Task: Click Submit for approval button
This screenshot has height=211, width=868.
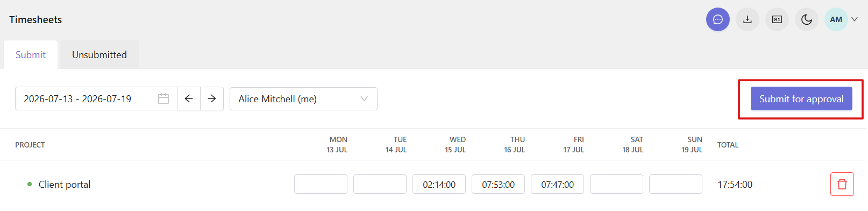Action: click(801, 99)
